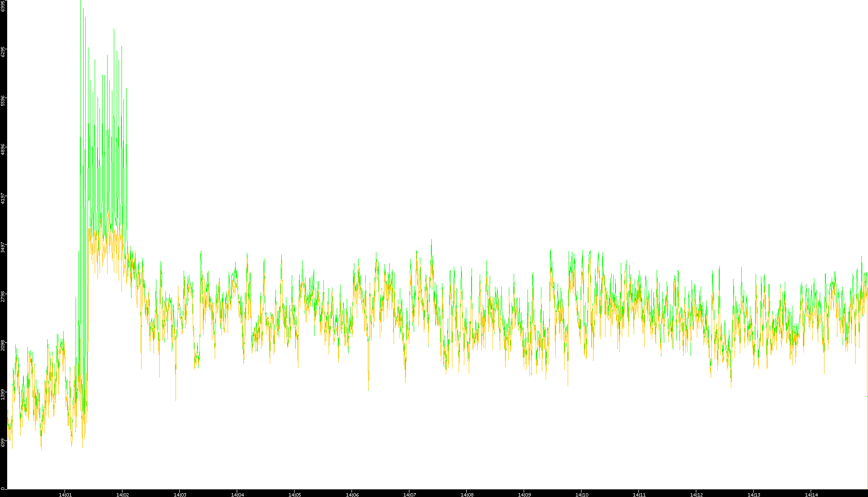Click the 14:12 time axis label
The image size is (868, 497).
(696, 494)
